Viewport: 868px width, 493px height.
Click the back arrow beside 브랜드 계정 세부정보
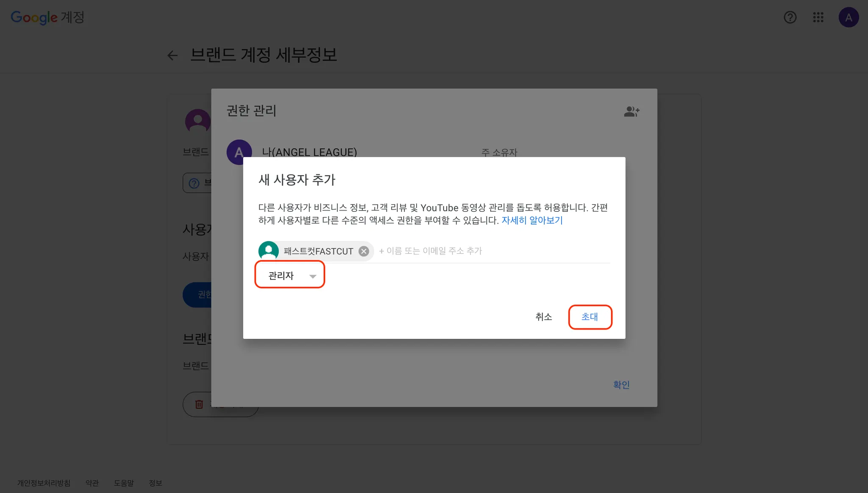tap(172, 55)
